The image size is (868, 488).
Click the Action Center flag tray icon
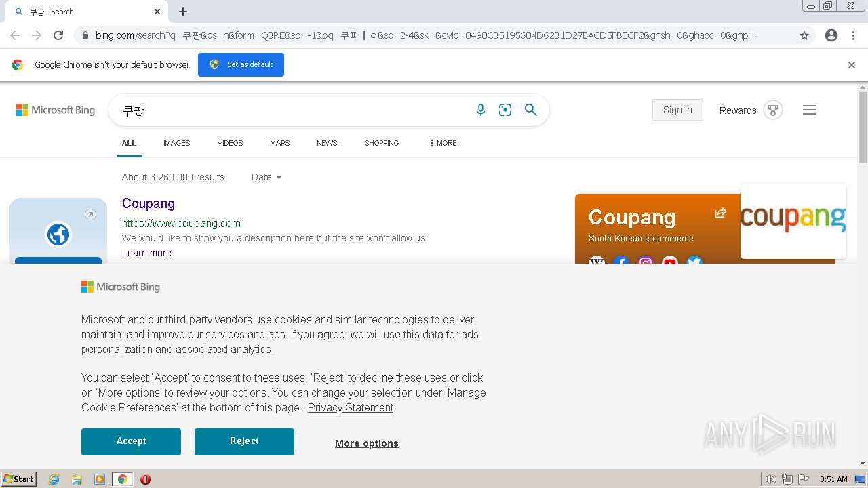[804, 479]
